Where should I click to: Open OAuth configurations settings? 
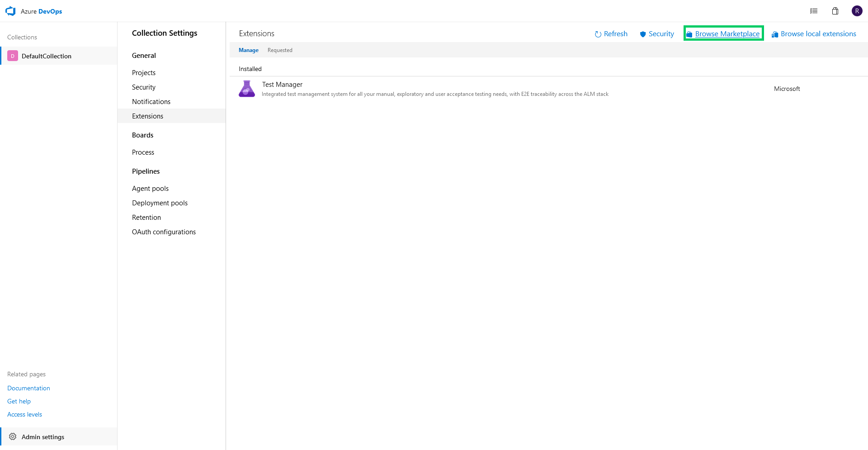[x=164, y=232]
